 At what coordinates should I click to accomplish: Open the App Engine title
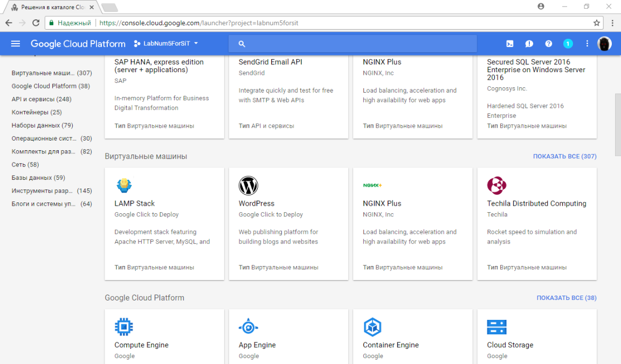(x=257, y=345)
